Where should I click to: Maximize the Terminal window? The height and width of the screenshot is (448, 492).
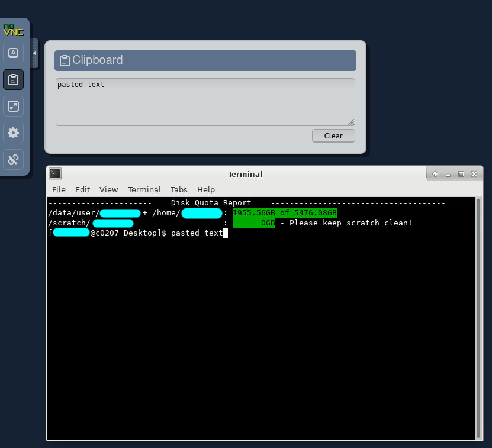click(x=461, y=174)
